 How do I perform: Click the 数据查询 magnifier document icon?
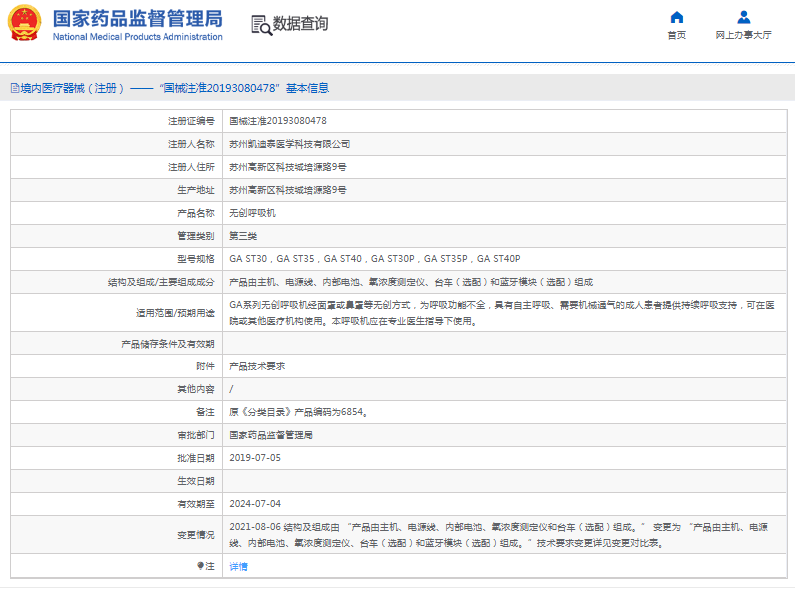[x=261, y=25]
